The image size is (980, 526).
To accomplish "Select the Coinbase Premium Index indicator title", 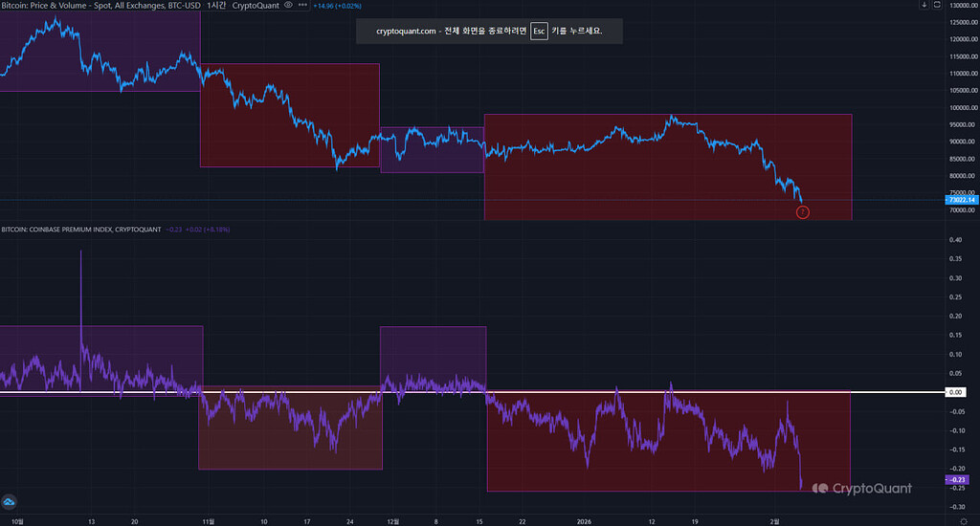I will (80, 230).
